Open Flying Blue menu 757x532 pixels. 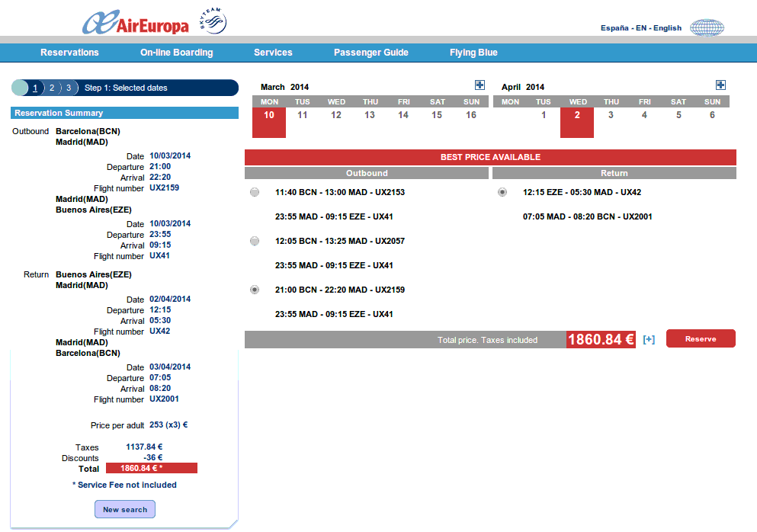tap(473, 52)
